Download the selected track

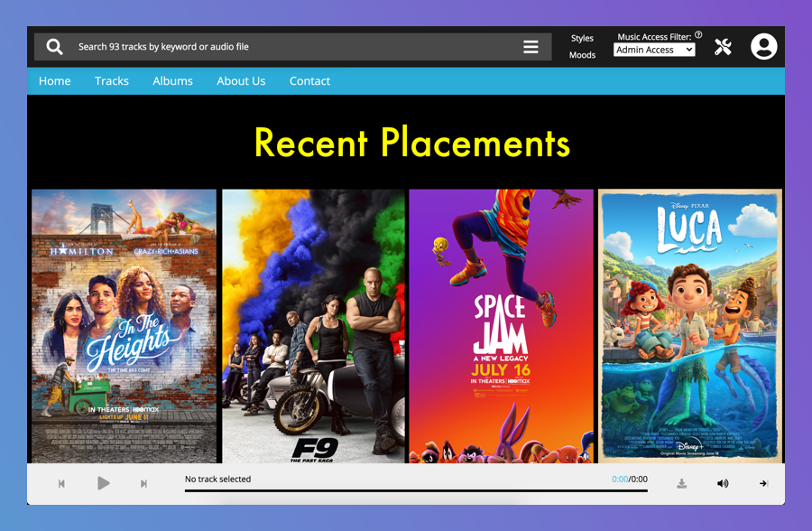(x=681, y=484)
